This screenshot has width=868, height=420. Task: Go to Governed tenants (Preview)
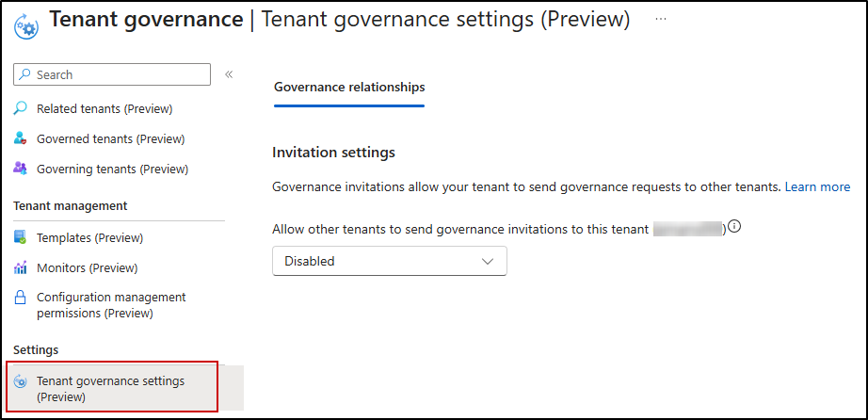pos(110,139)
